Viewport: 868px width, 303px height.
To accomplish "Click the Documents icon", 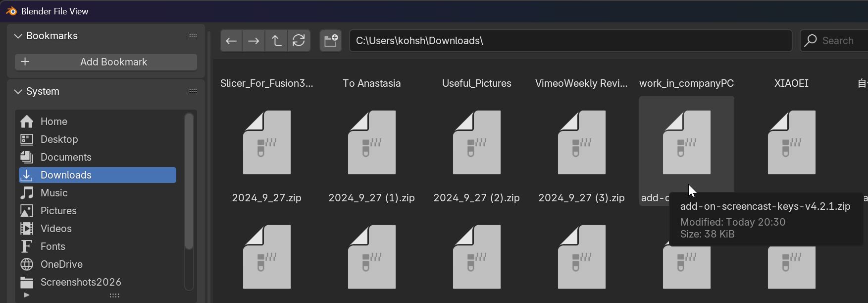I will click(x=27, y=157).
